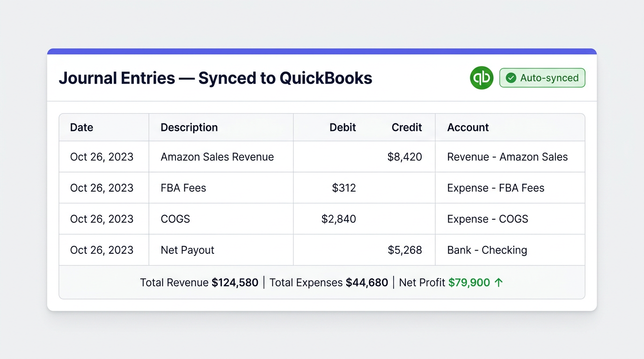
Task: Click the Date column header
Action: pyautogui.click(x=81, y=127)
